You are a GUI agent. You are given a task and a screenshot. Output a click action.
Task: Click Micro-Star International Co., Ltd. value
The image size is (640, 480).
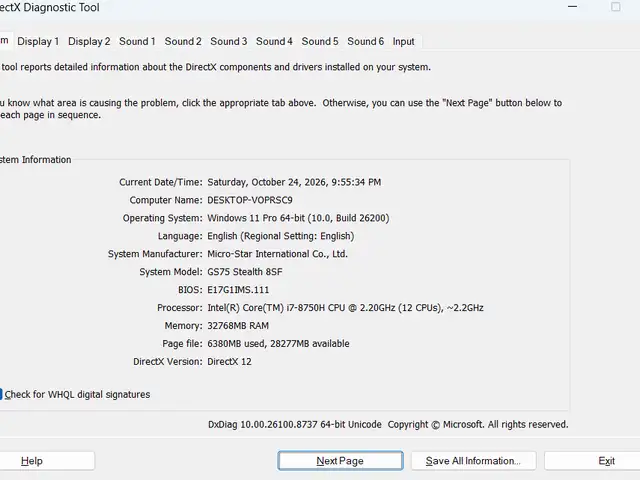[278, 254]
